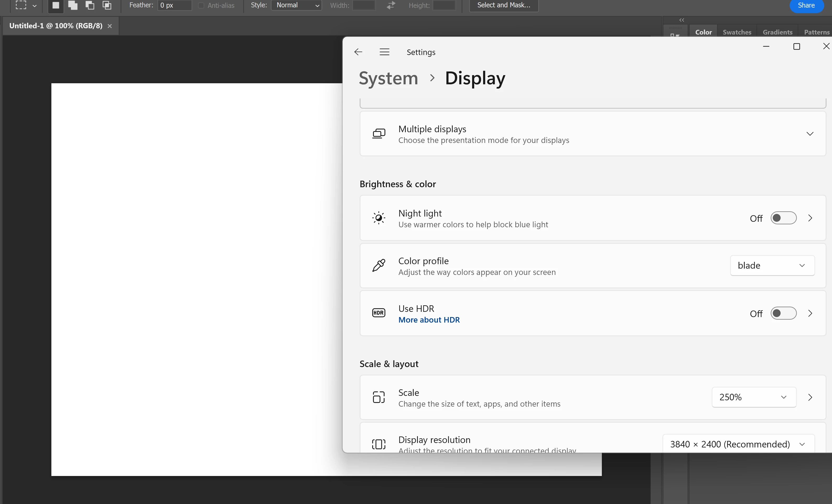Switch to the Gradients panel tab
The width and height of the screenshot is (832, 504).
coord(777,32)
